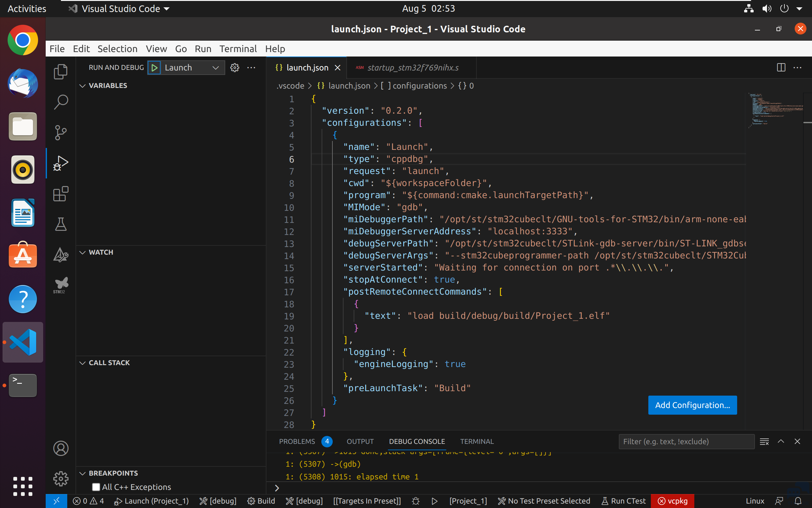Click the [Targets In Preset] status item
Screen dimensions: 812x508
(x=367, y=501)
